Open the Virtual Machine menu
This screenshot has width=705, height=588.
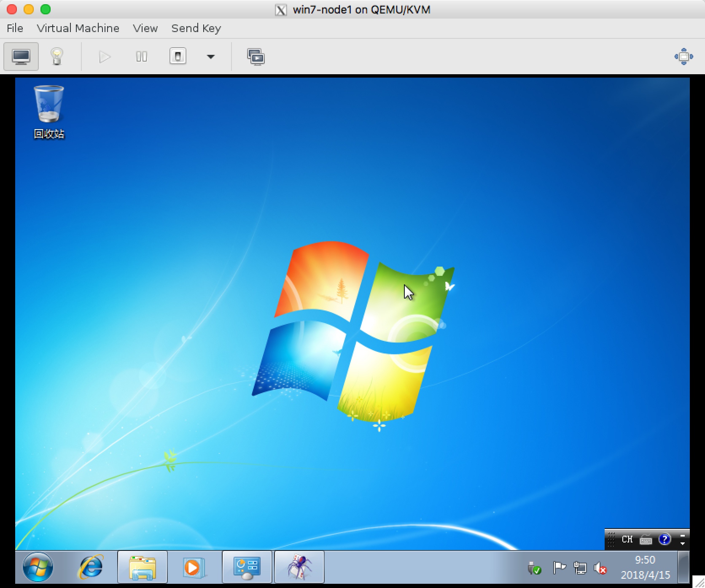pyautogui.click(x=78, y=28)
